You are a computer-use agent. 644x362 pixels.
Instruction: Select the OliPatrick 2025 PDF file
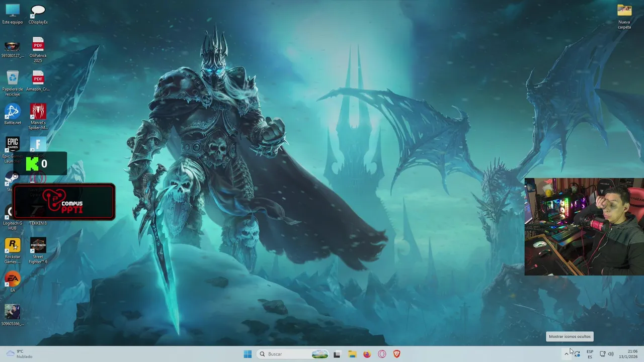tap(38, 50)
